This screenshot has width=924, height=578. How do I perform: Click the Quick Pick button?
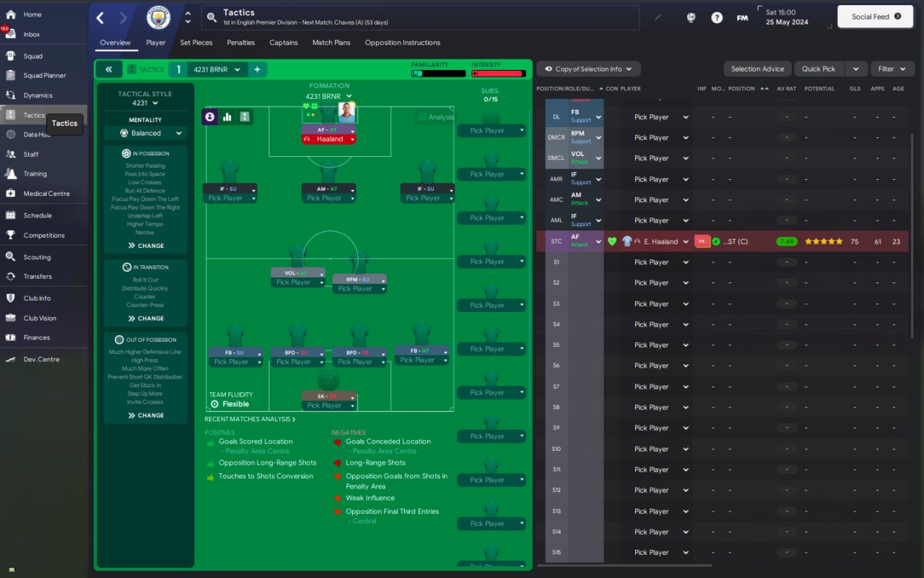(x=819, y=69)
